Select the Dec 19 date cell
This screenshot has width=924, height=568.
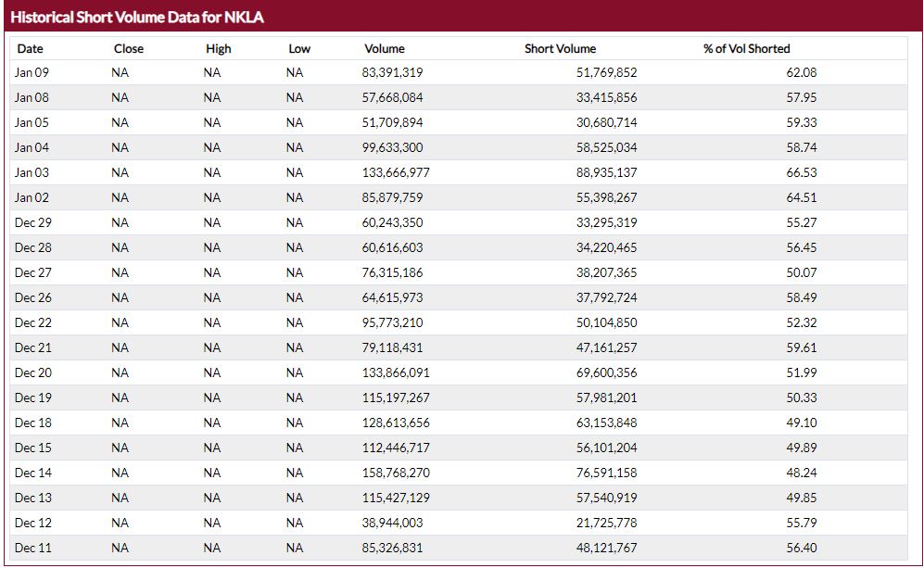[x=33, y=398]
